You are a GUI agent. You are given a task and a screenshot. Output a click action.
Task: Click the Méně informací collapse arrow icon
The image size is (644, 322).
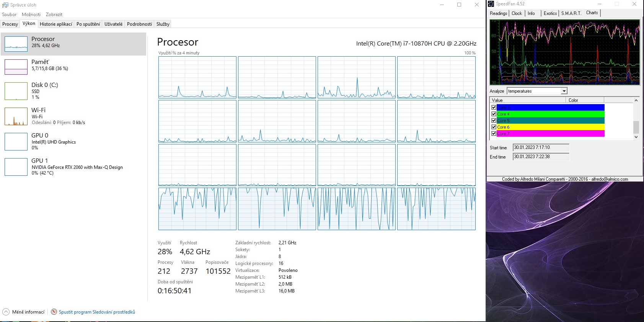6,312
